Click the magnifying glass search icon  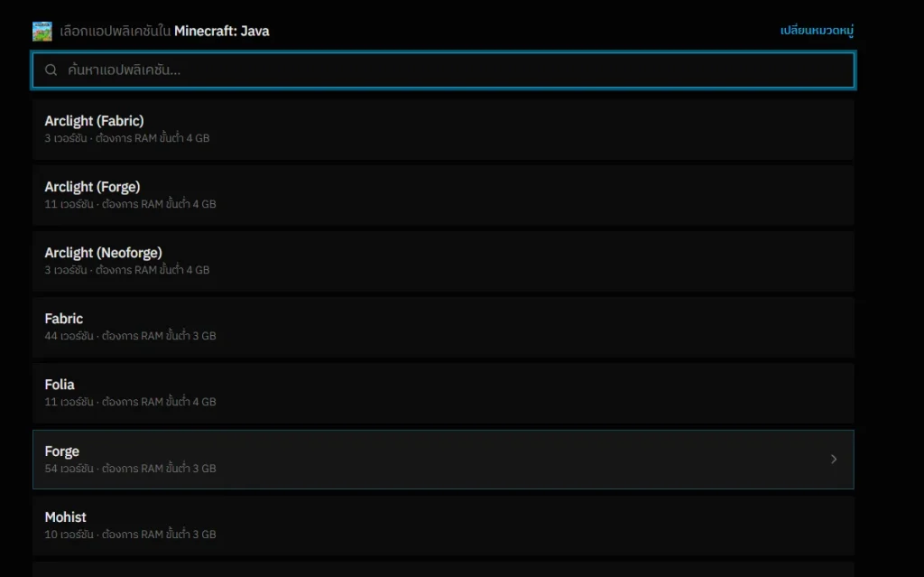51,70
